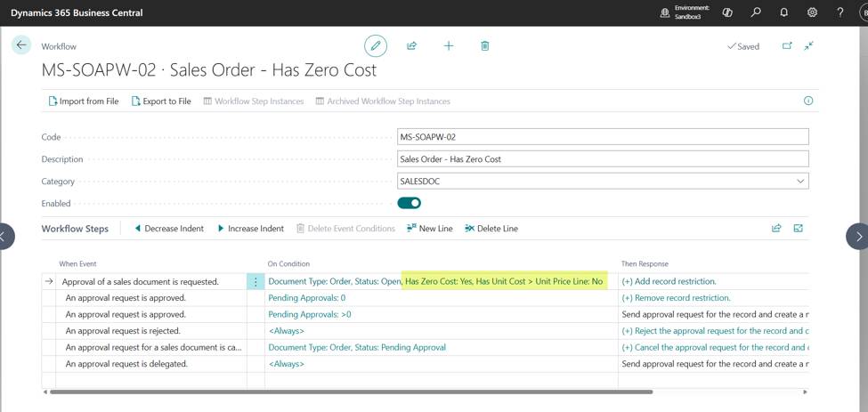Open the Copilot icon in the header

coord(728,12)
